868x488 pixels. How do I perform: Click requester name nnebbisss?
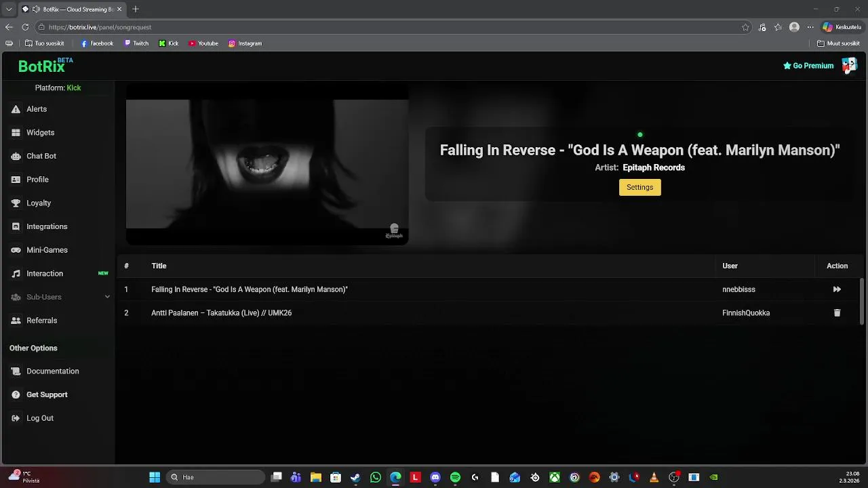tap(738, 289)
